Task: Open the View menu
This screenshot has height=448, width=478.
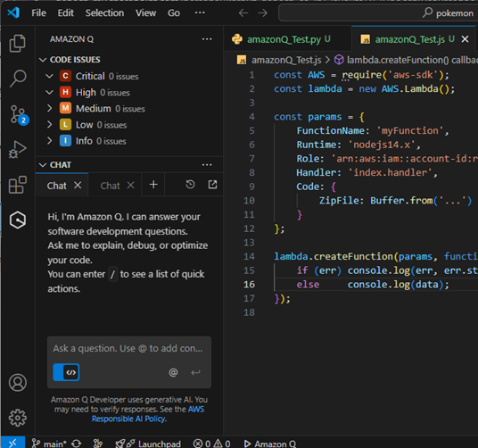Action: tap(145, 13)
